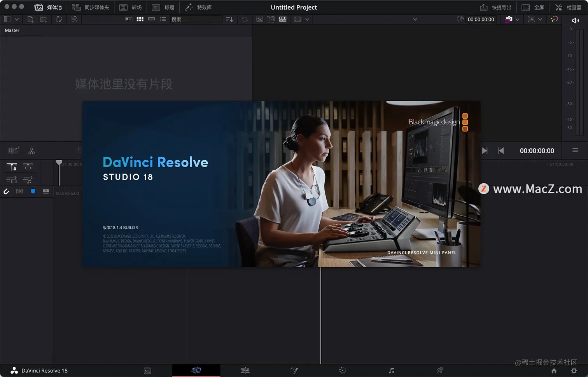Viewport: 588px width, 377px height.
Task: Expand the chevron next to camera icon
Action: point(517,19)
